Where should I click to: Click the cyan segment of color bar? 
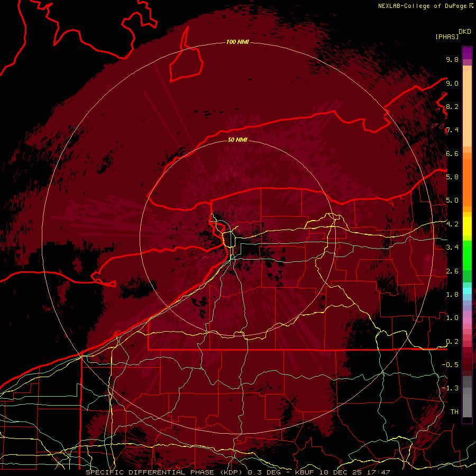(x=467, y=291)
